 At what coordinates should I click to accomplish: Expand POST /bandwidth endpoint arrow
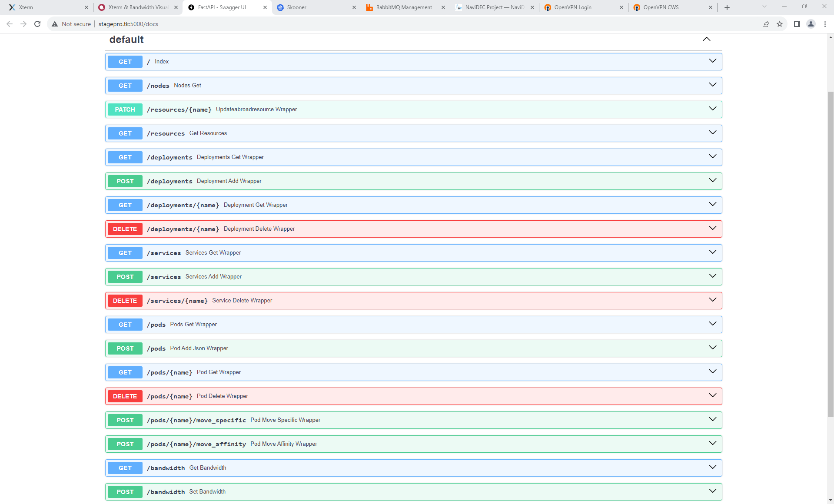pos(713,491)
